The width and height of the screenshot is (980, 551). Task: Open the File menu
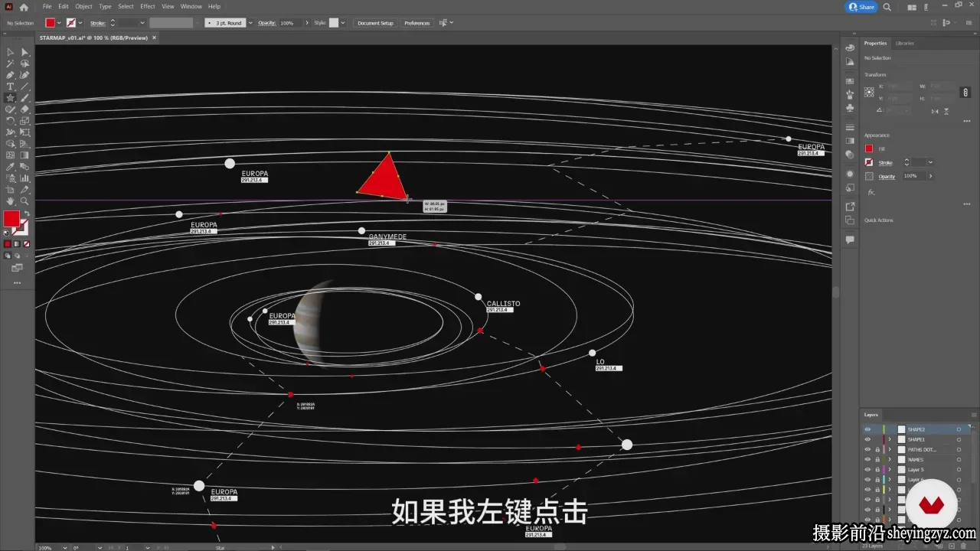47,6
